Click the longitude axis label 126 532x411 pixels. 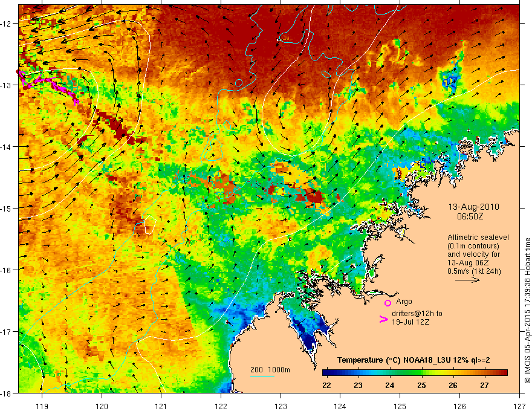(x=459, y=406)
